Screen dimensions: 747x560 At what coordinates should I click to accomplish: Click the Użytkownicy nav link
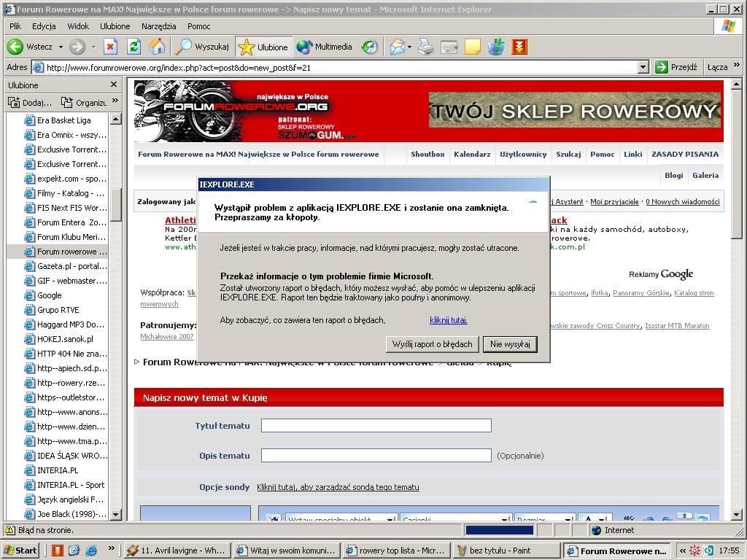[x=522, y=155]
